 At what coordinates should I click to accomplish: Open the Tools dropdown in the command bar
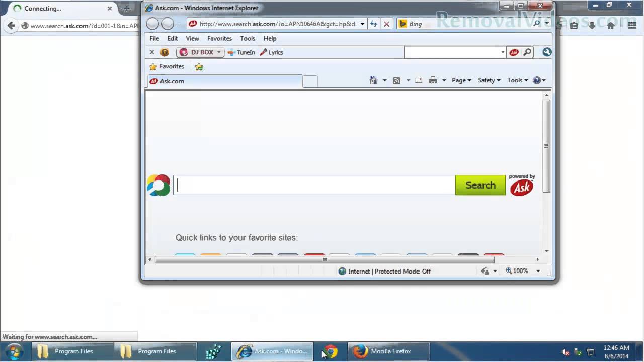(517, 80)
